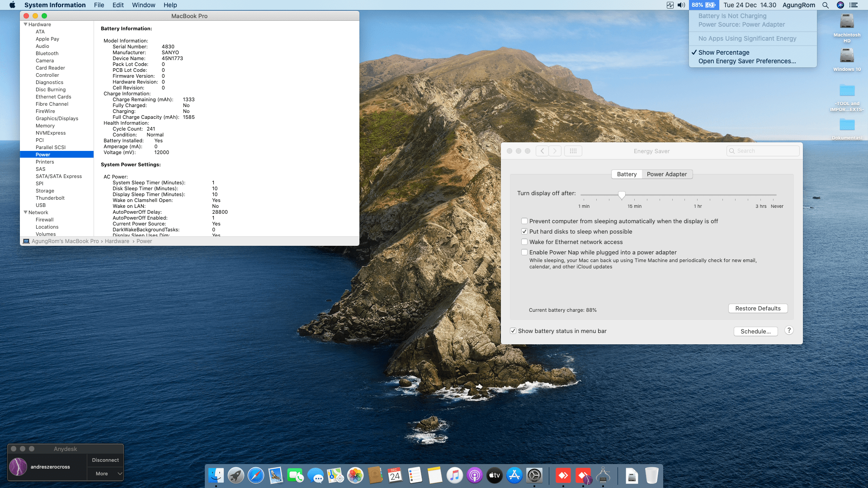Collapse the Hardware tree section
This screenshot has height=488, width=868.
tap(26, 24)
